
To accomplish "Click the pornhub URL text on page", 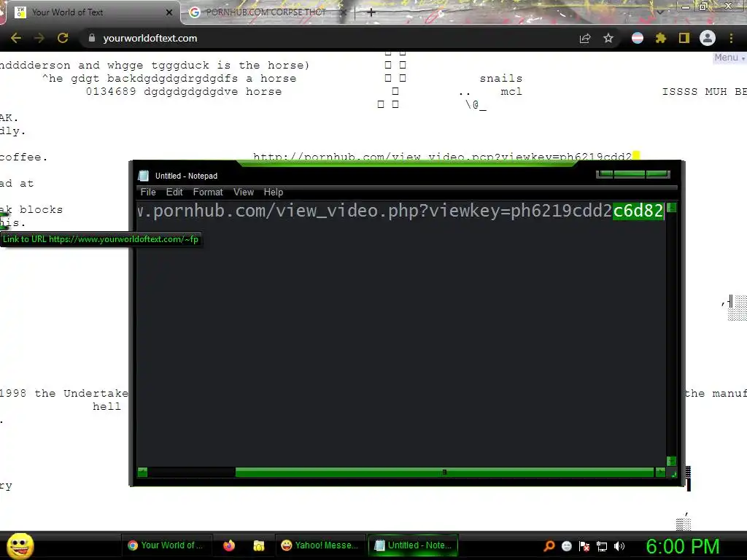I will point(442,157).
